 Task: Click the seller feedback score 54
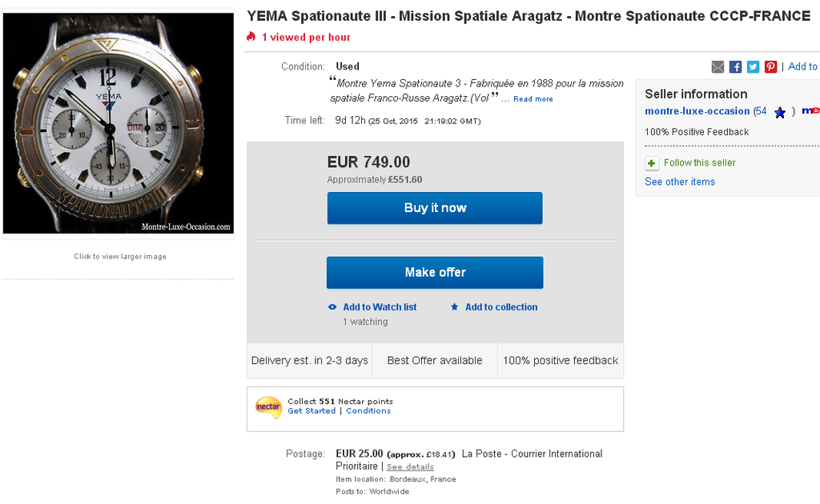tap(761, 111)
